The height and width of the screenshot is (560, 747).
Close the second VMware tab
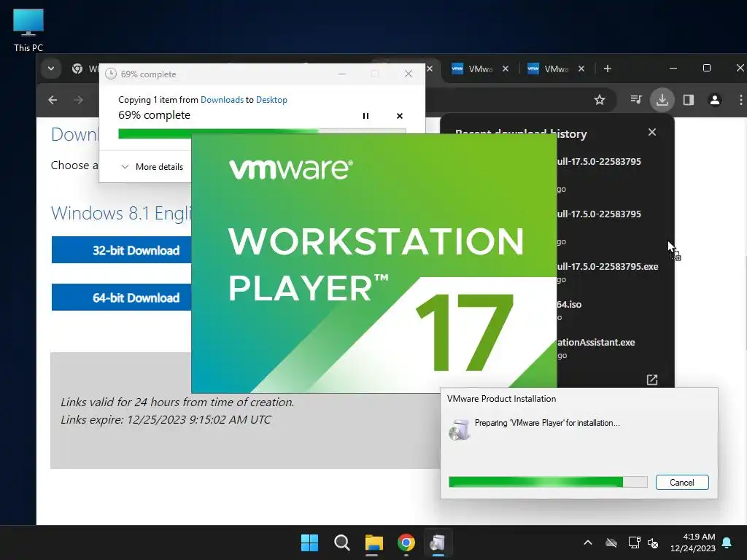581,69
